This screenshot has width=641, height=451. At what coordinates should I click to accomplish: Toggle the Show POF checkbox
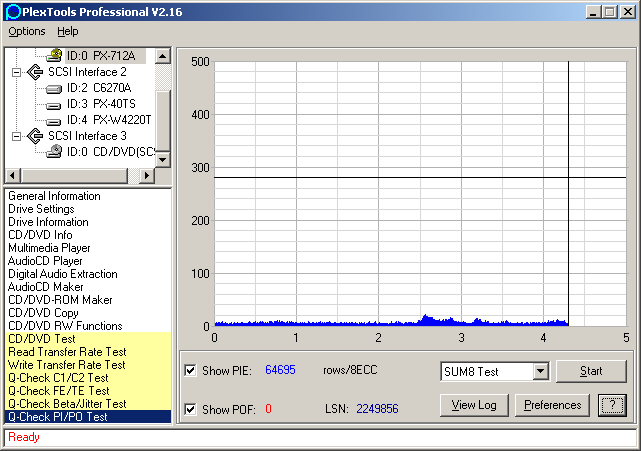click(190, 409)
